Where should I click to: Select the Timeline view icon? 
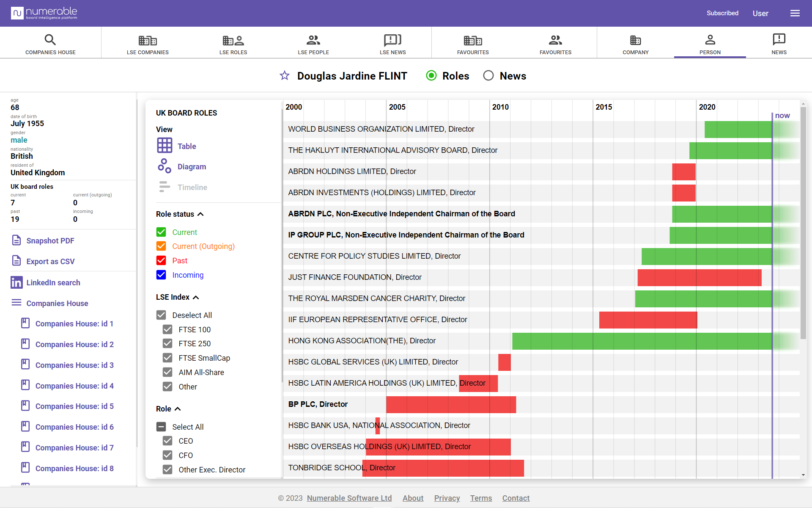click(165, 187)
